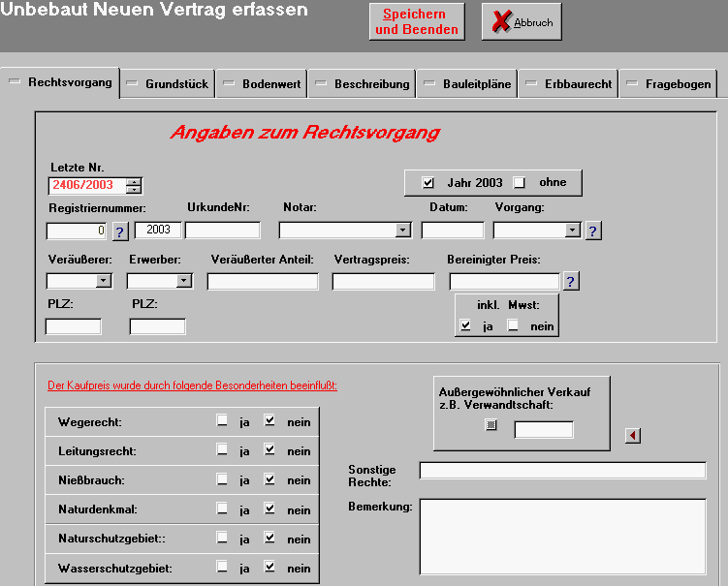728x586 pixels.
Task: Toggle Wegerecht nein checkbox
Action: click(269, 420)
